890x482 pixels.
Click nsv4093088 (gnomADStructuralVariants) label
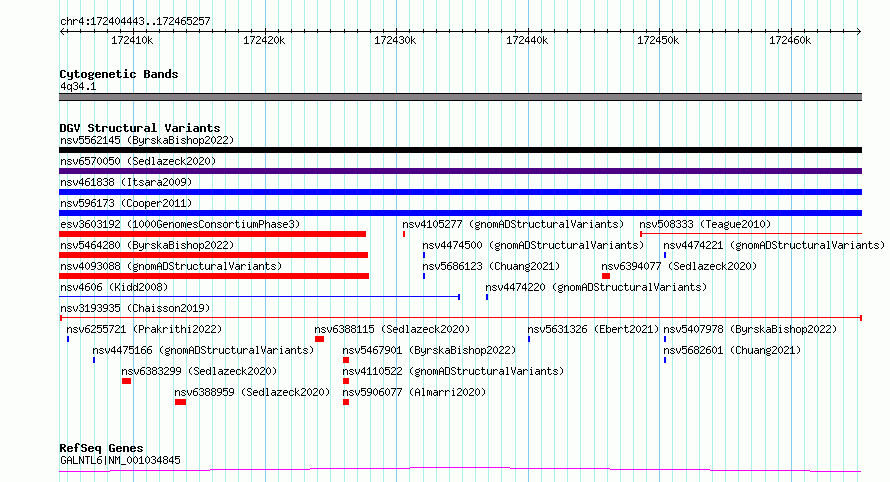click(x=171, y=266)
